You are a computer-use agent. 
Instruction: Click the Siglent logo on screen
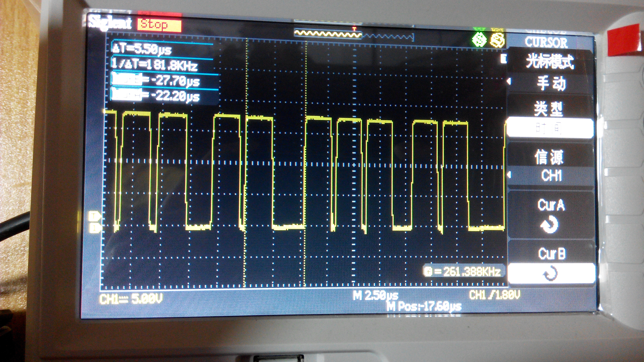click(110, 23)
